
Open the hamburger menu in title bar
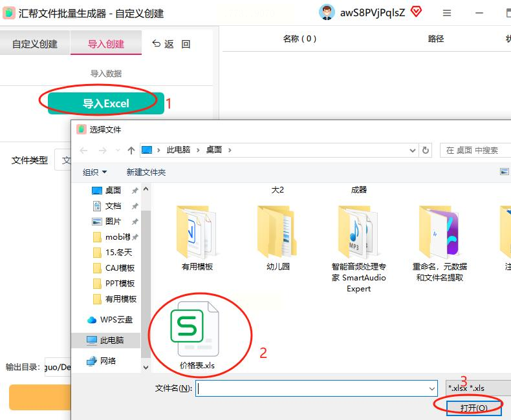[447, 13]
